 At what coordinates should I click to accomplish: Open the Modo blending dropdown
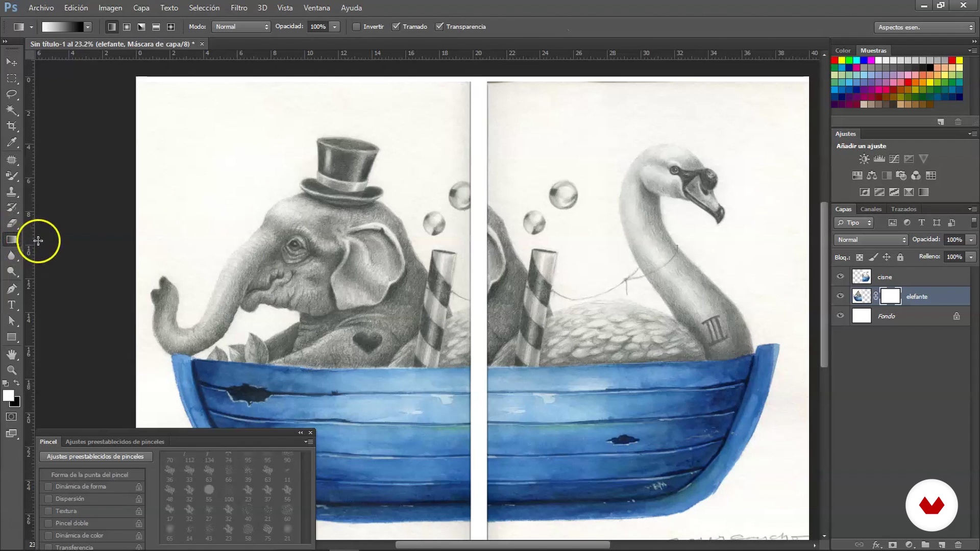click(241, 27)
